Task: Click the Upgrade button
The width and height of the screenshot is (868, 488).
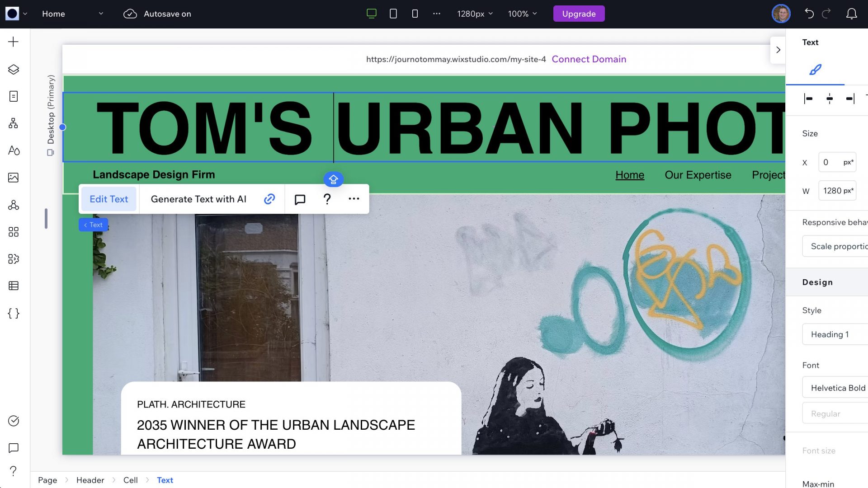Action: pos(579,14)
